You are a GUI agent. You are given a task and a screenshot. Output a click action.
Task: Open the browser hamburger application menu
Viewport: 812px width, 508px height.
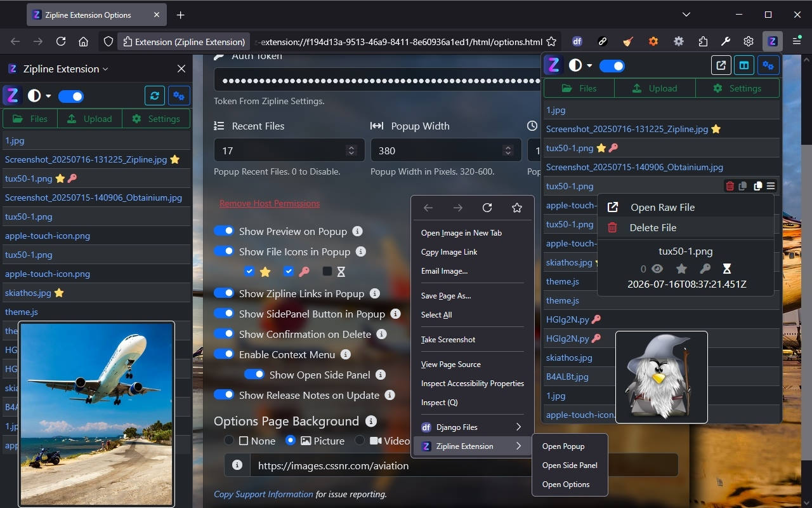coord(797,41)
